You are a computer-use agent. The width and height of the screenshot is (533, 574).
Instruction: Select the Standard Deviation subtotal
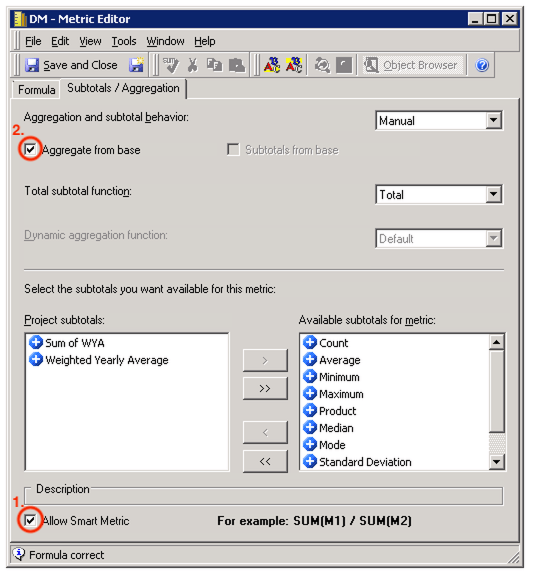click(x=357, y=462)
